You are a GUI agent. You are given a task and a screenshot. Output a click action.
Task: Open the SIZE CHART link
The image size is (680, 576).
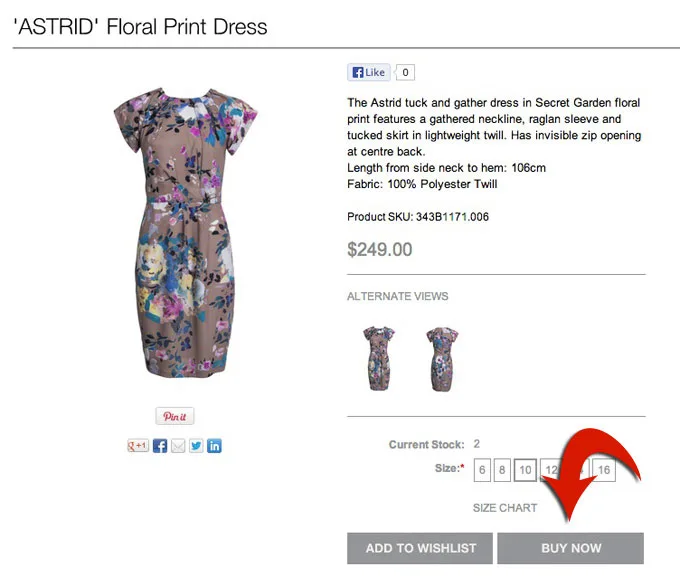[505, 508]
